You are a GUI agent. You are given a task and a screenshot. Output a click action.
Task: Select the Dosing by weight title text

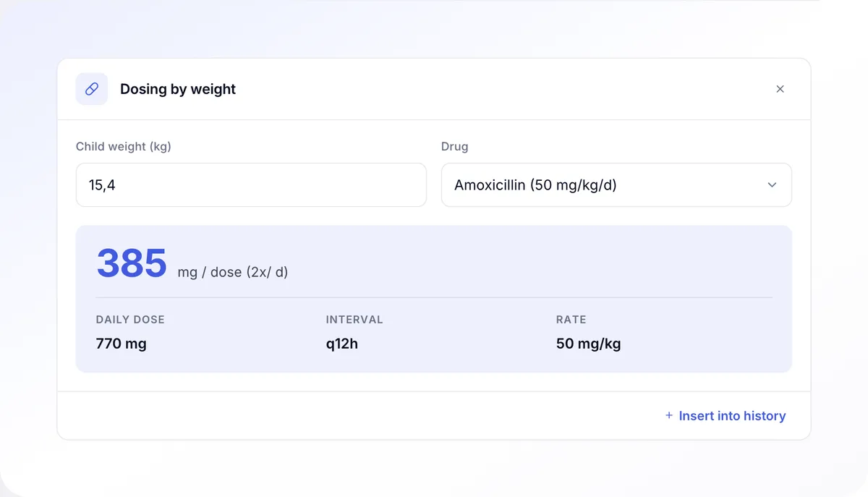click(x=178, y=89)
